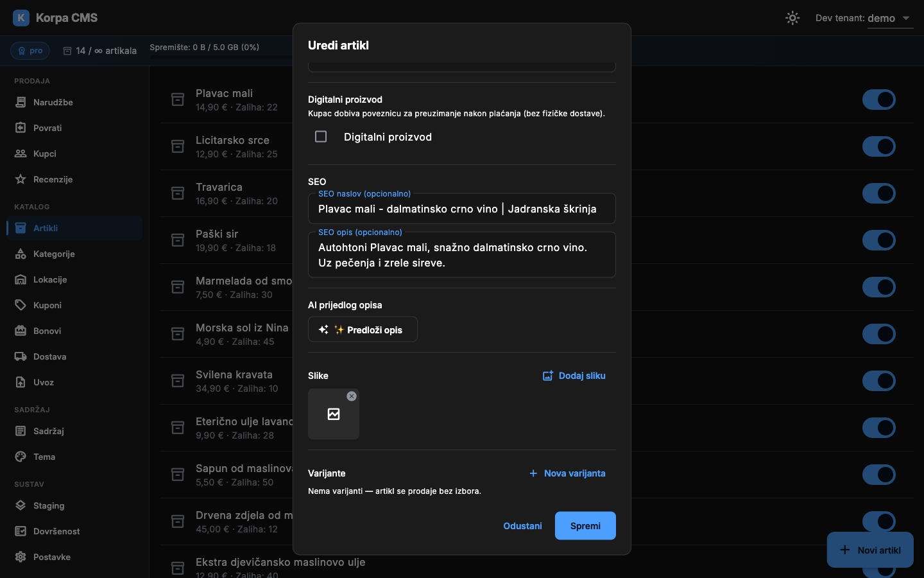The image size is (924, 578).
Task: Click the Spremi button
Action: (x=585, y=526)
